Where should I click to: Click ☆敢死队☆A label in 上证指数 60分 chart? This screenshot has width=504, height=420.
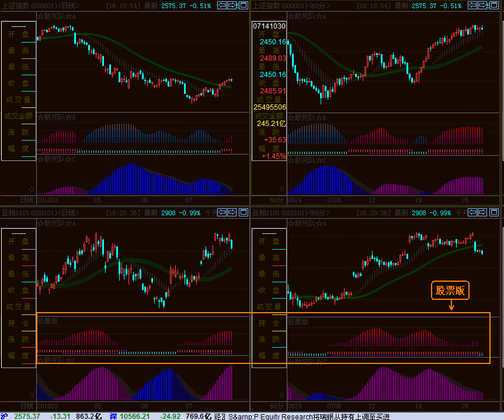(x=307, y=16)
